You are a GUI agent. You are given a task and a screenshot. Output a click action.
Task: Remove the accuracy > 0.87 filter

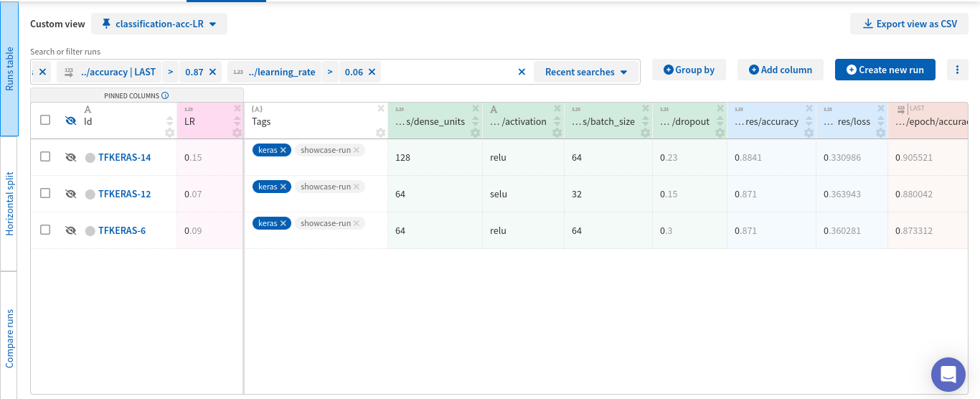pos(212,72)
